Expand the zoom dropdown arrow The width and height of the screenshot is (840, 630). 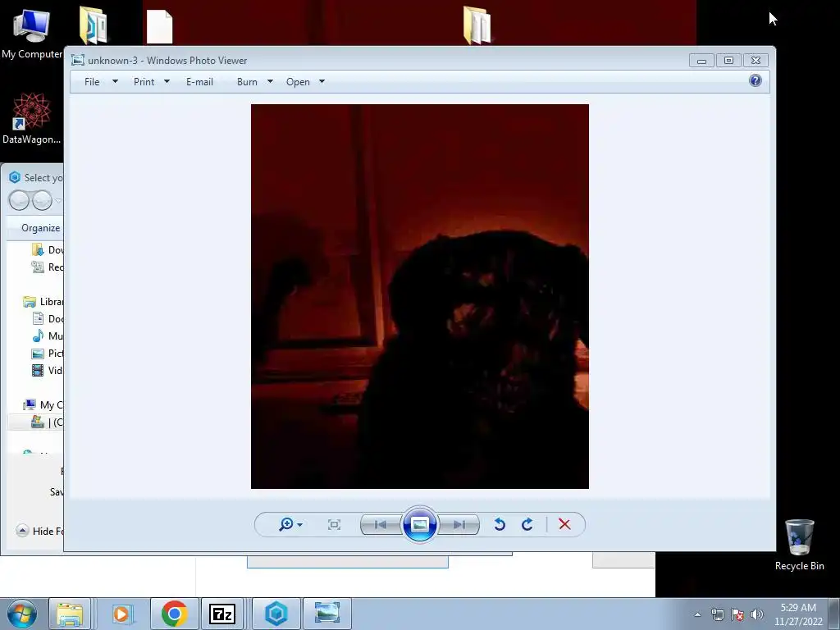[300, 525]
